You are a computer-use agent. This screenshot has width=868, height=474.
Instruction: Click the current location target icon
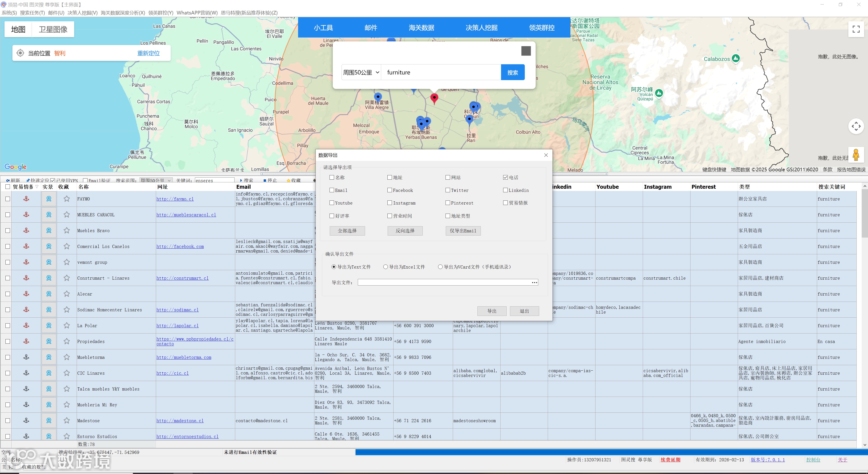20,53
